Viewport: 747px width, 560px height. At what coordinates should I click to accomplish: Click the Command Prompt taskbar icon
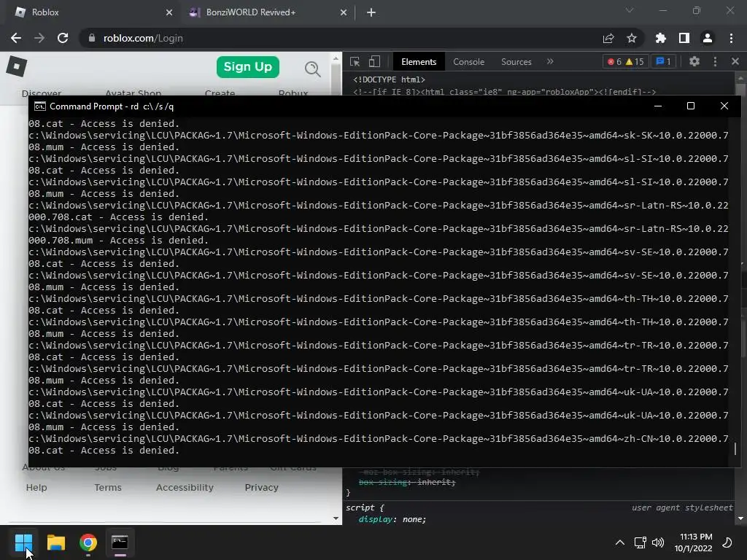(x=120, y=542)
